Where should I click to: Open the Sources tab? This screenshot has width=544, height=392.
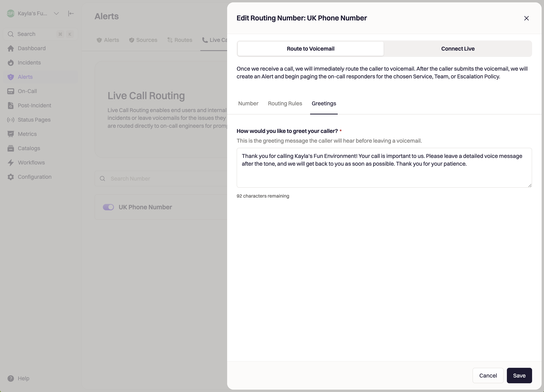(143, 40)
